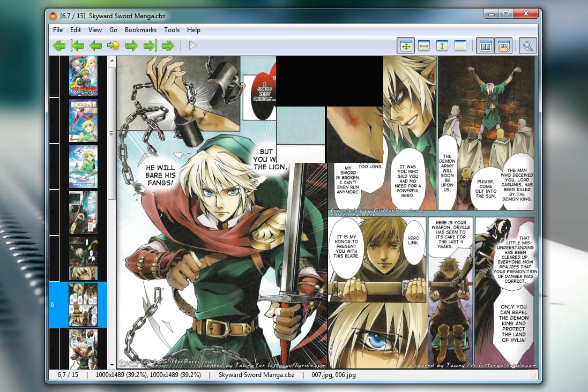
Task: Jump to the last page
Action: [x=150, y=46]
